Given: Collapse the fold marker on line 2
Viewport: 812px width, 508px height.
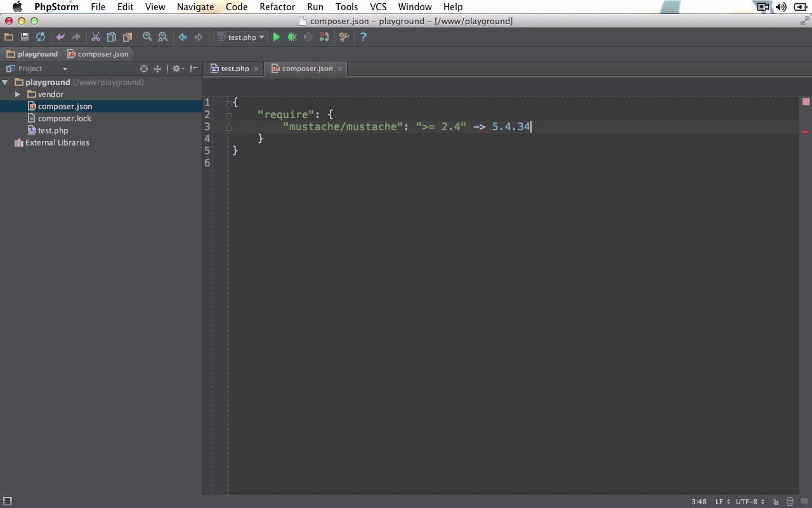Looking at the screenshot, I should click(x=228, y=115).
